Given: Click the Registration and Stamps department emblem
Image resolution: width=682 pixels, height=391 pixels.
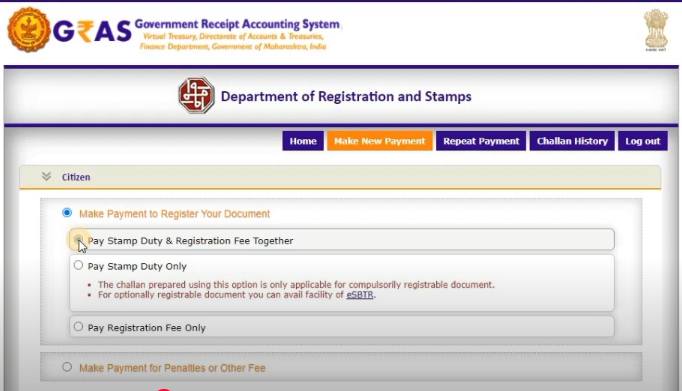Looking at the screenshot, I should [196, 95].
